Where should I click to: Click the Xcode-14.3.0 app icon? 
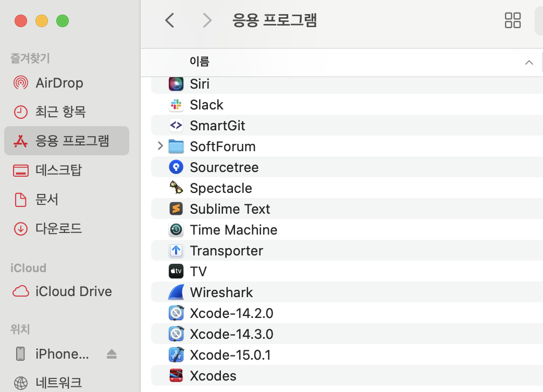coord(176,334)
